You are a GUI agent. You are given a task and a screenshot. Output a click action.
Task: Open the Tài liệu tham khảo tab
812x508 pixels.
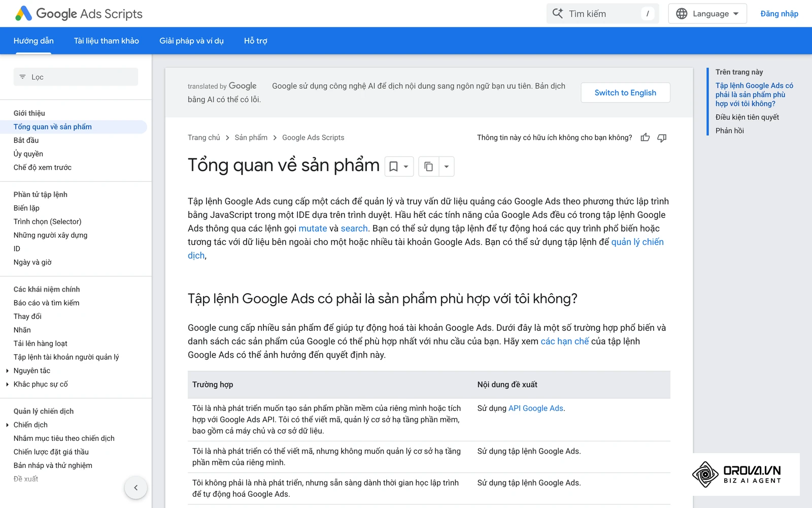point(107,41)
